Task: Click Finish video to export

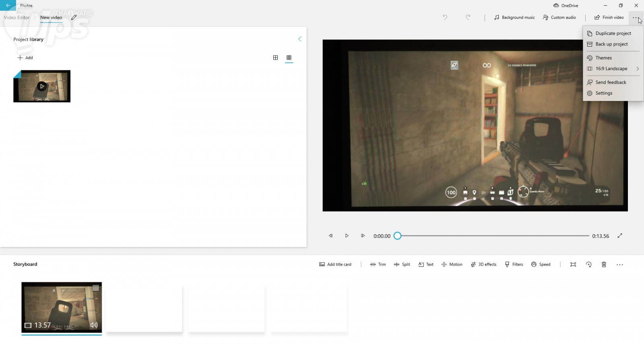Action: pos(609,18)
